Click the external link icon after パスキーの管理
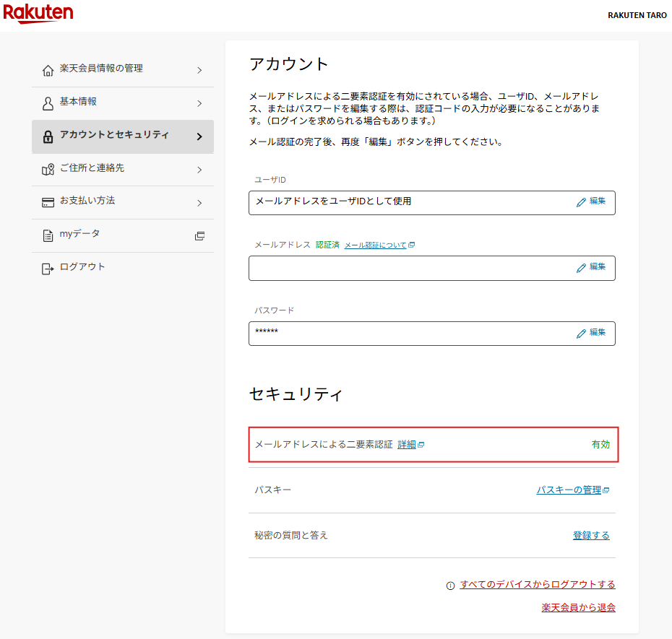Screen dimensions: 672x639 pyautogui.click(x=606, y=490)
